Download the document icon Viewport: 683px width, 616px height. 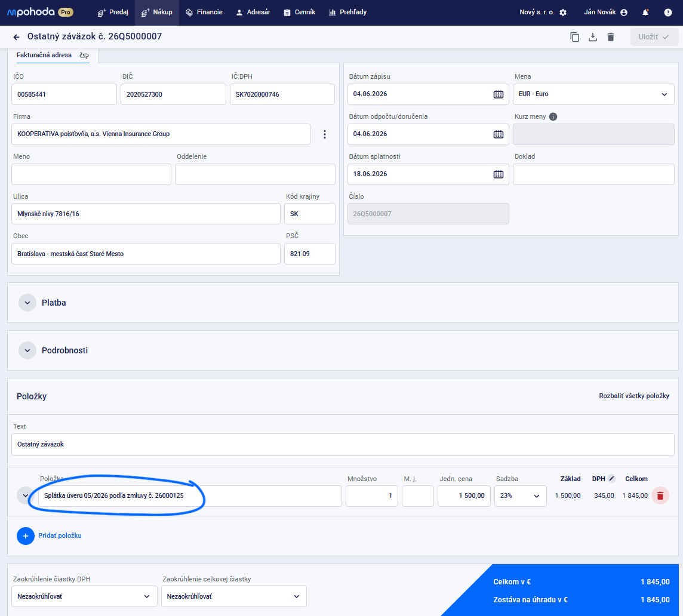coord(592,37)
